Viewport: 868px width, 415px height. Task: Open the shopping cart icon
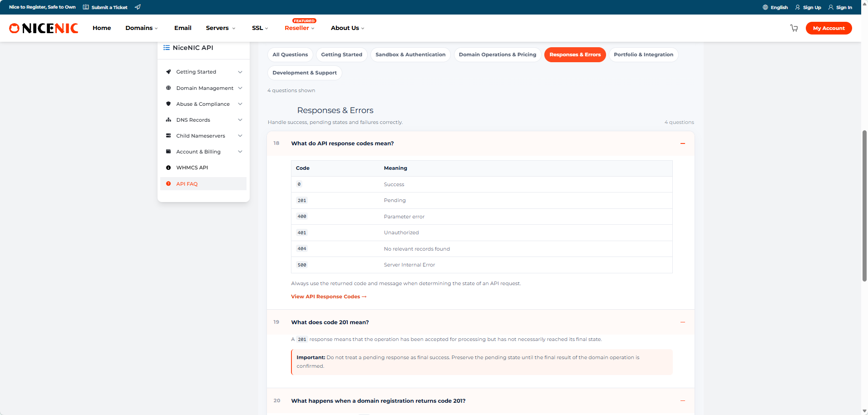[794, 28]
